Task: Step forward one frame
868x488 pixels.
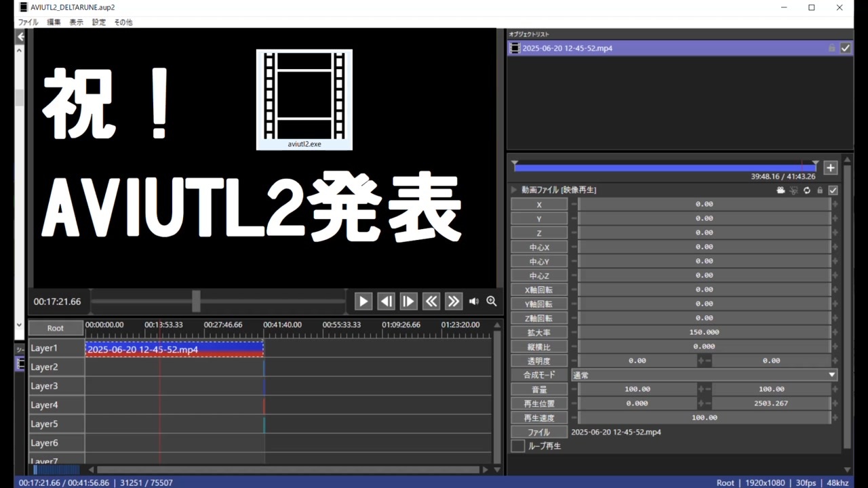Action: pyautogui.click(x=408, y=301)
